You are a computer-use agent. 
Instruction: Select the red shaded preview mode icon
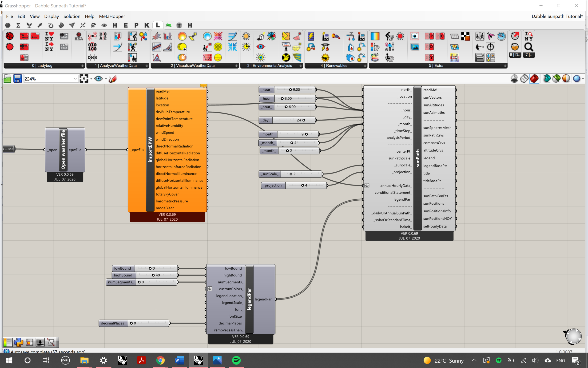pyautogui.click(x=534, y=79)
